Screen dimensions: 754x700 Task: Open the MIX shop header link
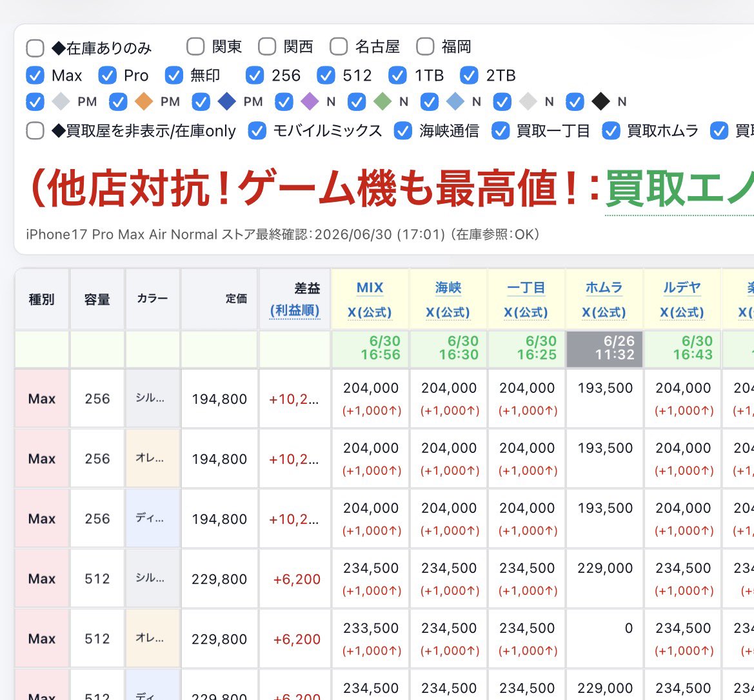(370, 288)
